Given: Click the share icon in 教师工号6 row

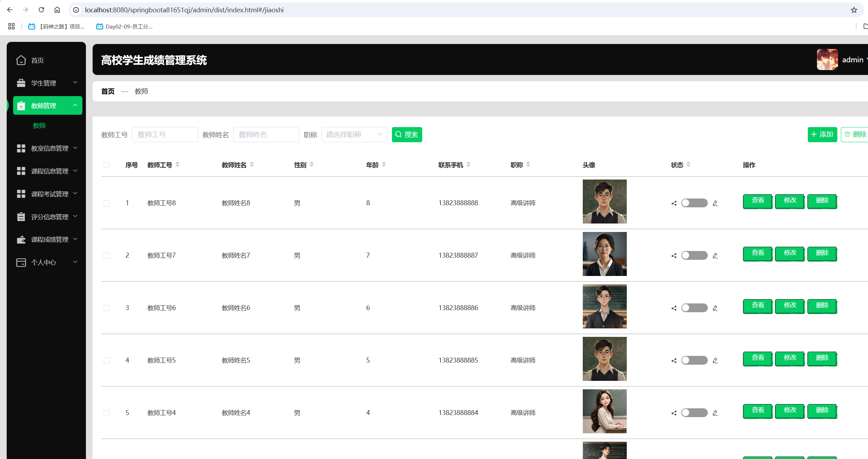Looking at the screenshot, I should point(674,308).
